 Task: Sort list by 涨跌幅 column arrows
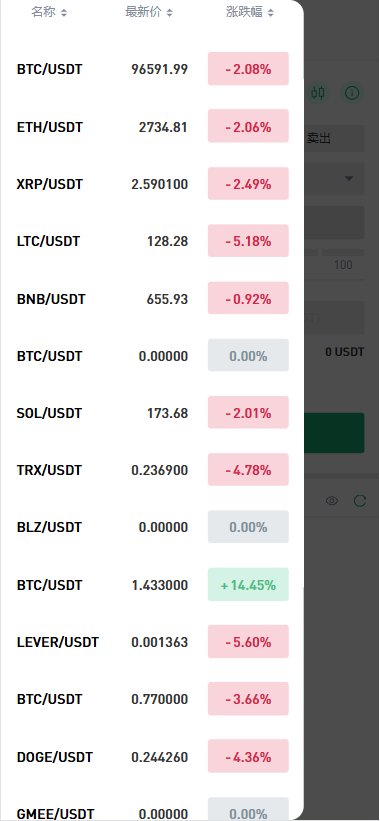(270, 13)
